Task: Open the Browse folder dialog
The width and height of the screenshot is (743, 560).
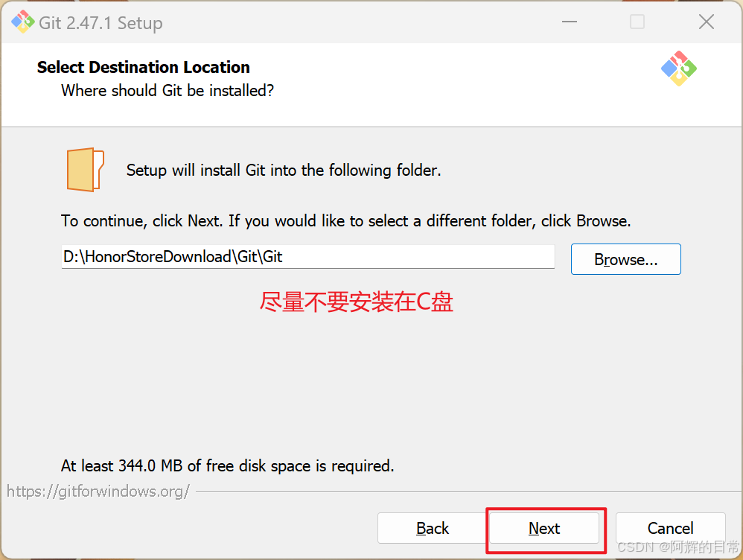Action: coord(625,259)
